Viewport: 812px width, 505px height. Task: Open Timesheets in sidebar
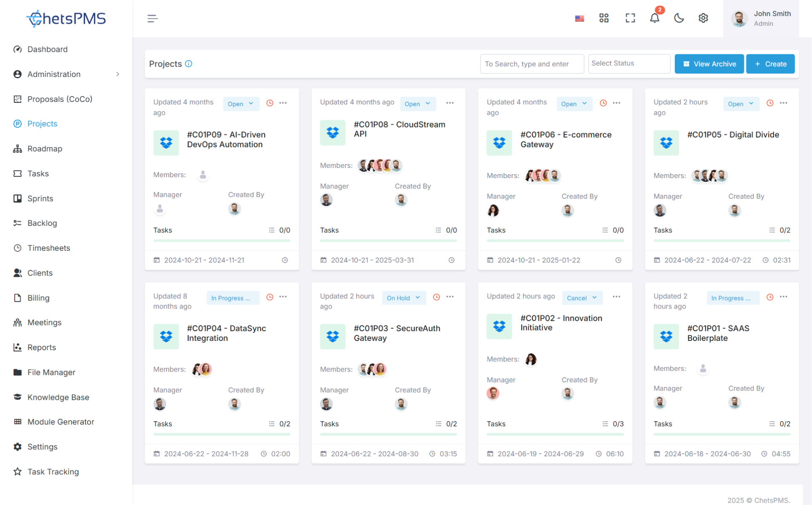coord(48,248)
